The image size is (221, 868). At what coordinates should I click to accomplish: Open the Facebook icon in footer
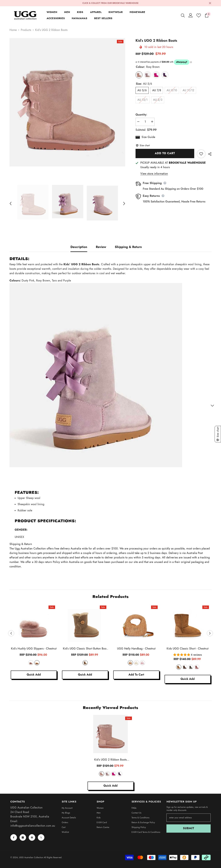[14, 837]
